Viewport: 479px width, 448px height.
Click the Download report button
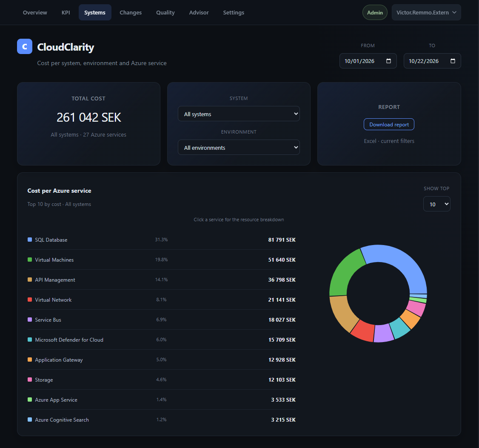tap(389, 124)
